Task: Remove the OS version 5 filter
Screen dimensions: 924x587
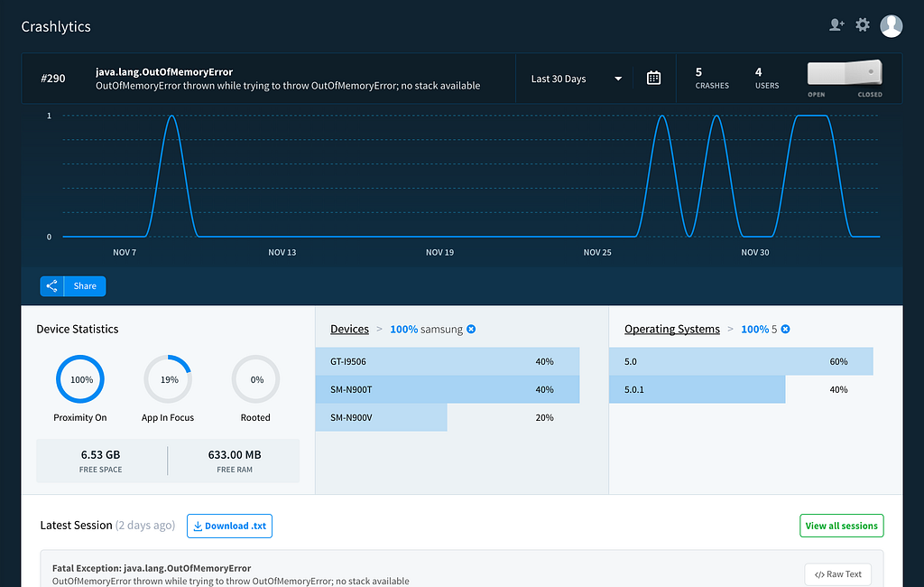Action: (786, 330)
